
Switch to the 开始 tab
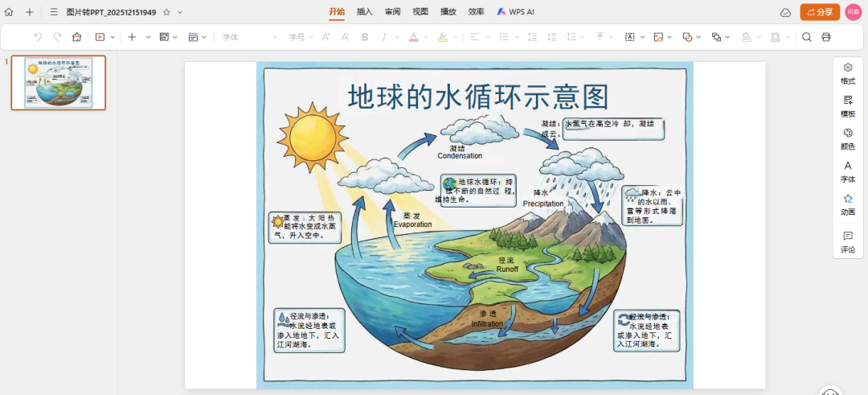(337, 11)
